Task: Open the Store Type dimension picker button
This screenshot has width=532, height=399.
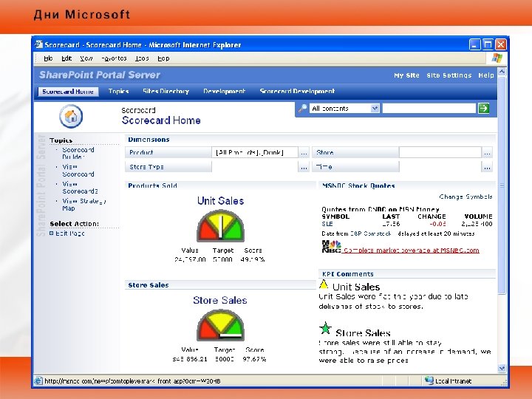Action: 304,167
